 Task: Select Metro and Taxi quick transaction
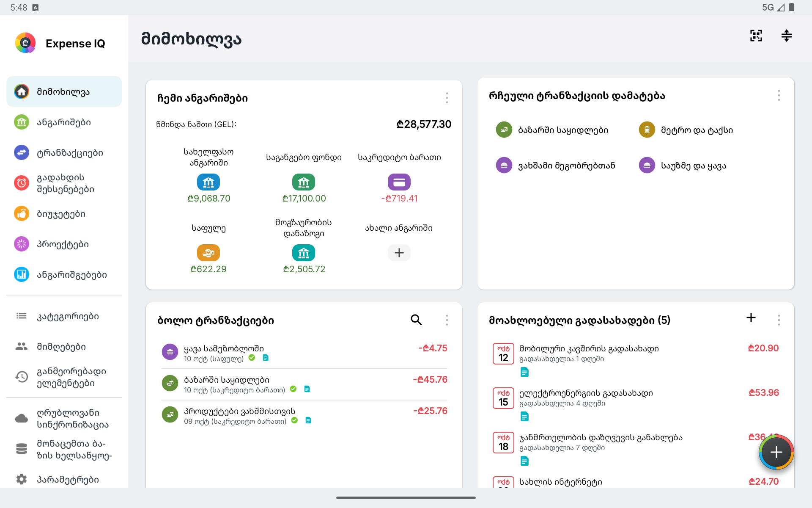pyautogui.click(x=686, y=130)
